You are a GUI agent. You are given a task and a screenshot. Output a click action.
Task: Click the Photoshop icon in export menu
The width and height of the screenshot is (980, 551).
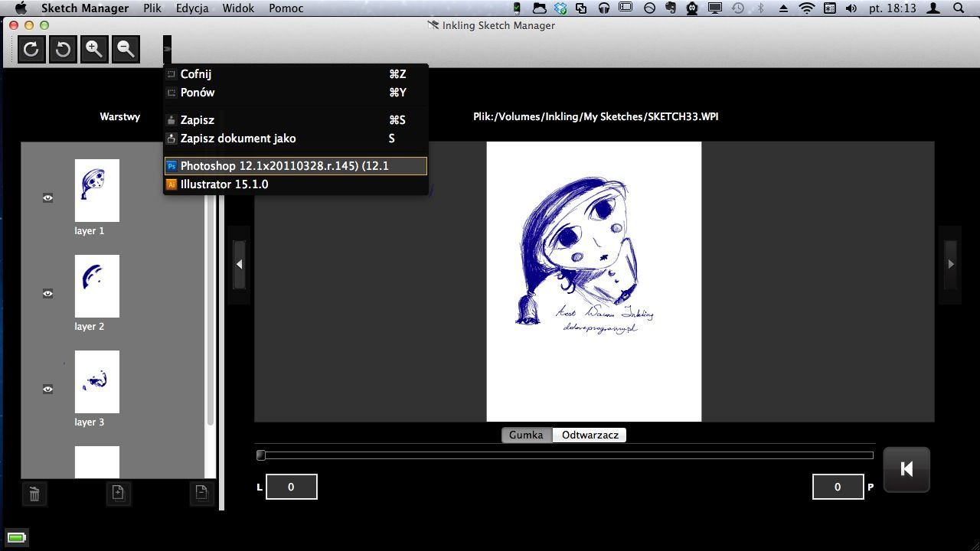tap(171, 165)
